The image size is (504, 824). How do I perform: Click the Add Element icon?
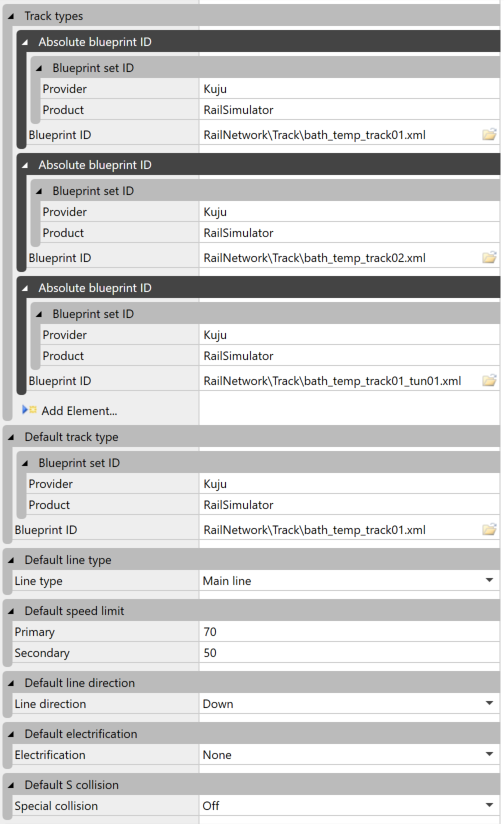[29, 410]
